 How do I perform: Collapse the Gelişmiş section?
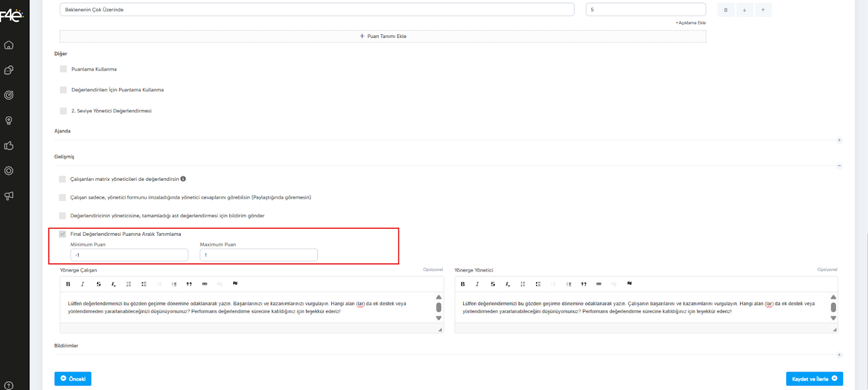coord(839,166)
